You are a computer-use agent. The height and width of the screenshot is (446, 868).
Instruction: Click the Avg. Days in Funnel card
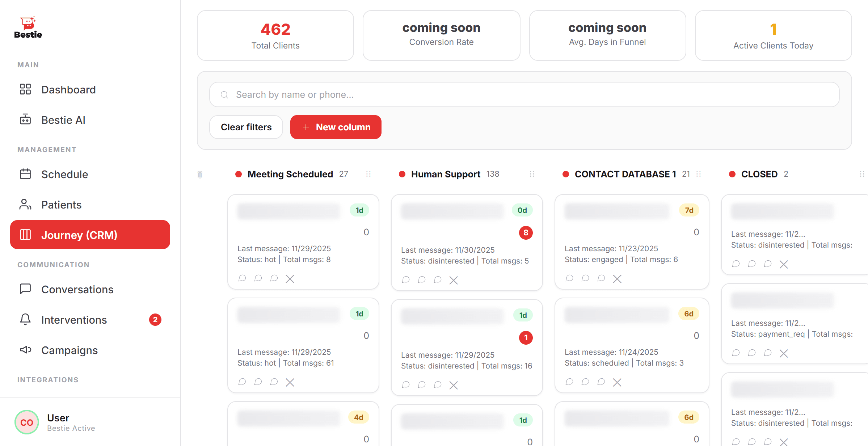(607, 35)
